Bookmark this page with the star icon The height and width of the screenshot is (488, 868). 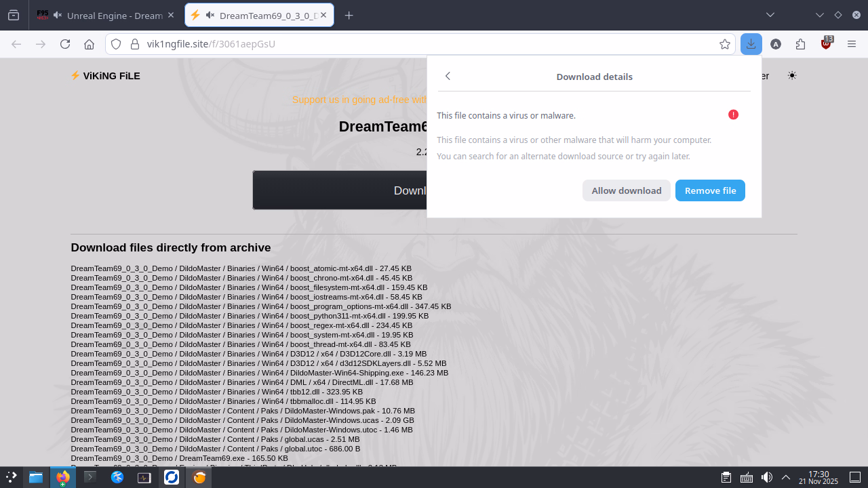[725, 44]
